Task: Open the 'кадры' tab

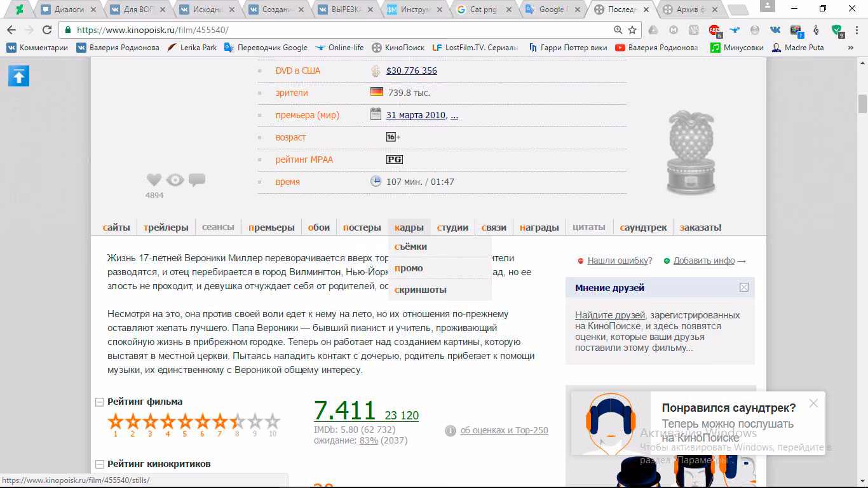Action: (409, 227)
